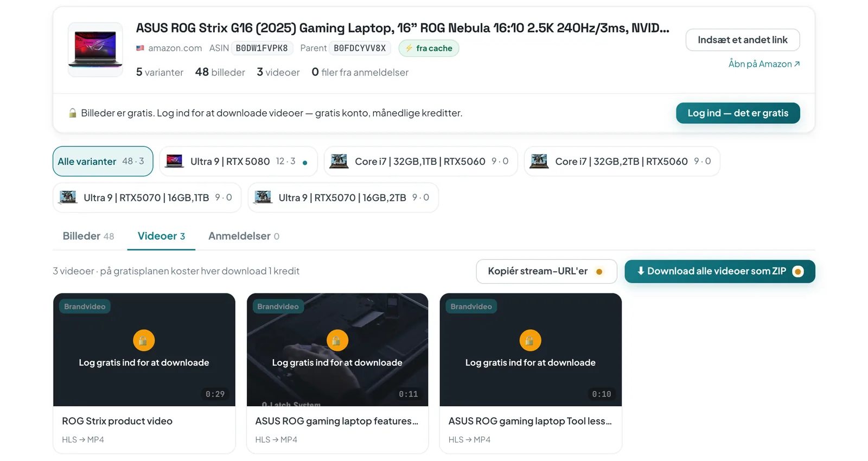Viewport: 868px width, 461px height.
Task: Select Core i7 | 32GB,1TB | RTX5060 variant
Action: pos(420,161)
